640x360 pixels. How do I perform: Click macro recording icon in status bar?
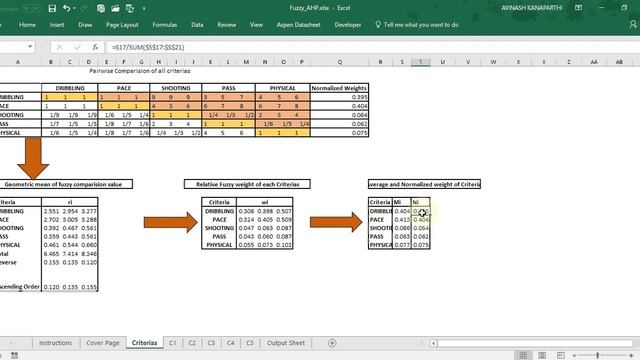(x=15, y=356)
